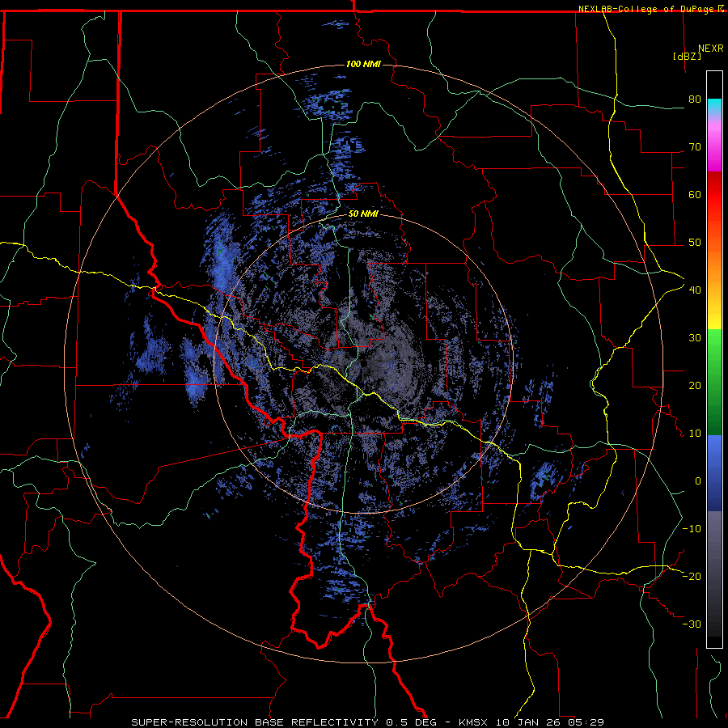Image resolution: width=728 pixels, height=728 pixels.
Task: Click the NEXR label above the color scale
Action: pyautogui.click(x=711, y=49)
